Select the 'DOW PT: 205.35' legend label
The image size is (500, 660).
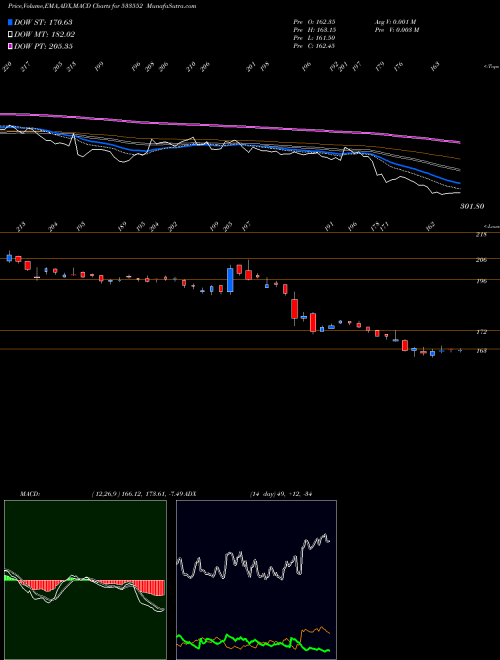click(43, 46)
